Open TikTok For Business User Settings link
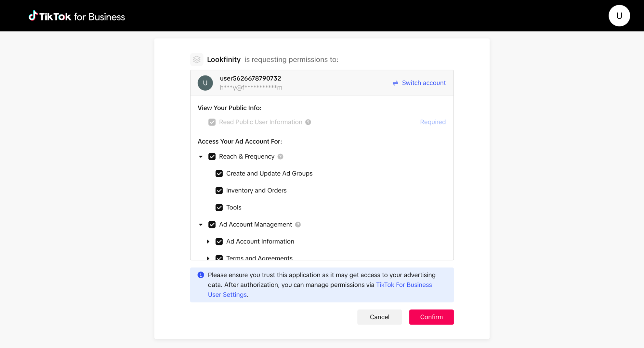Image resolution: width=644 pixels, height=348 pixels. (x=404, y=285)
